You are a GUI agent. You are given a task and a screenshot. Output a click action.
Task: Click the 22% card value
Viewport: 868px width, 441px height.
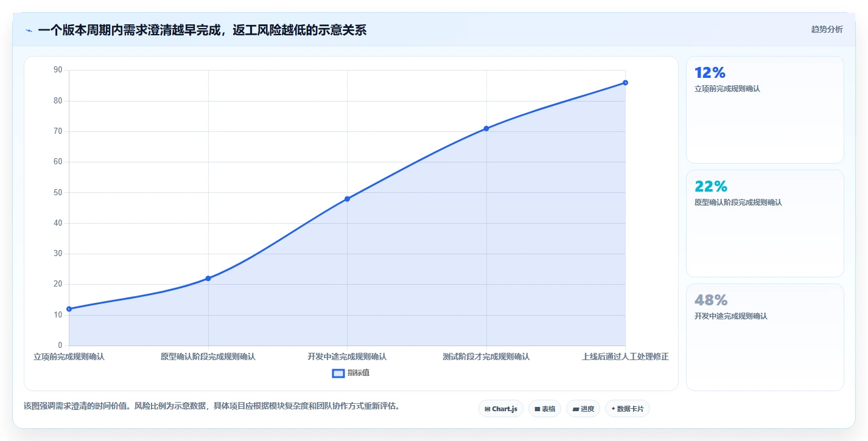[711, 187]
